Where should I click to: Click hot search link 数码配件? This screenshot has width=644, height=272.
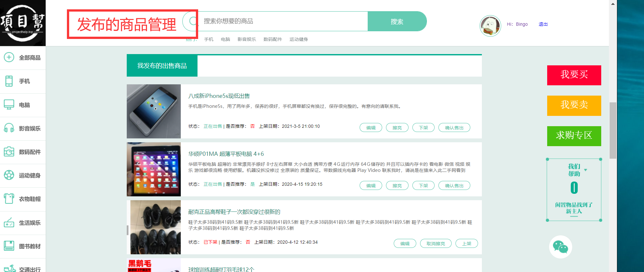click(273, 39)
